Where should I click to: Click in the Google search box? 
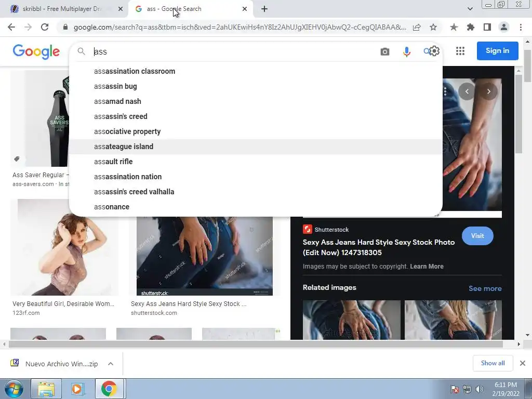(x=234, y=51)
